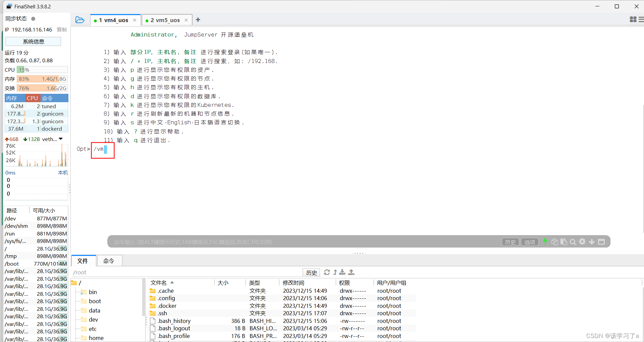Sort processes by CPU column
Screen dimensions: 644x342
click(33, 98)
